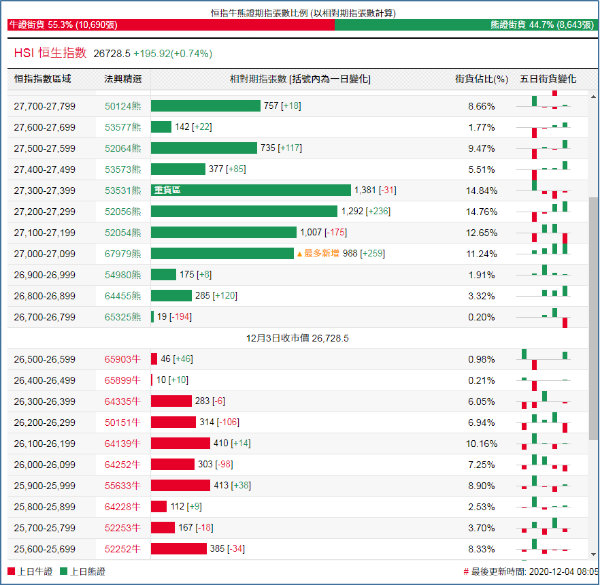Click the 法興精選 column header
Image resolution: width=600 pixels, height=585 pixels.
point(123,79)
